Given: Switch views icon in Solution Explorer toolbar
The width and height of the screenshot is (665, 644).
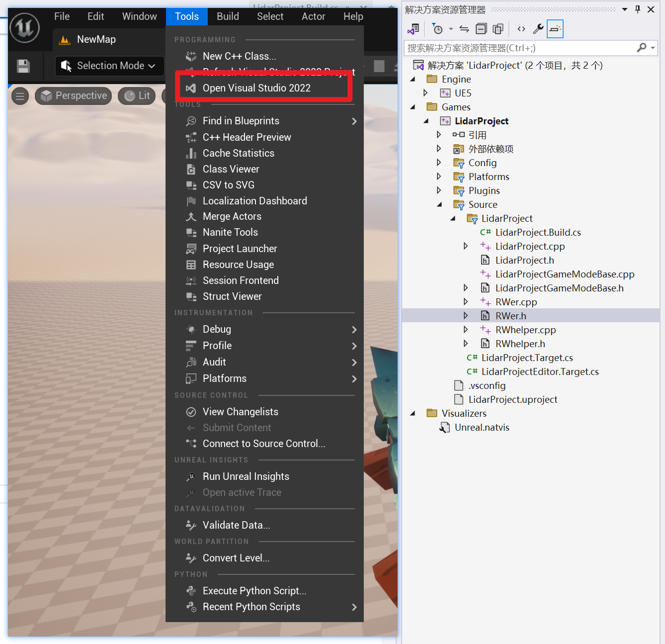Looking at the screenshot, I should [x=414, y=29].
